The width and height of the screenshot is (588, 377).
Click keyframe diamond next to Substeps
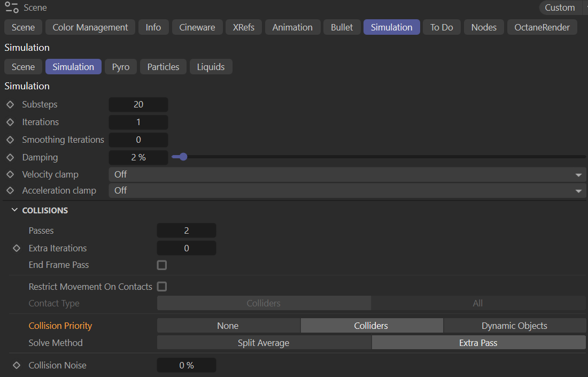click(x=10, y=105)
